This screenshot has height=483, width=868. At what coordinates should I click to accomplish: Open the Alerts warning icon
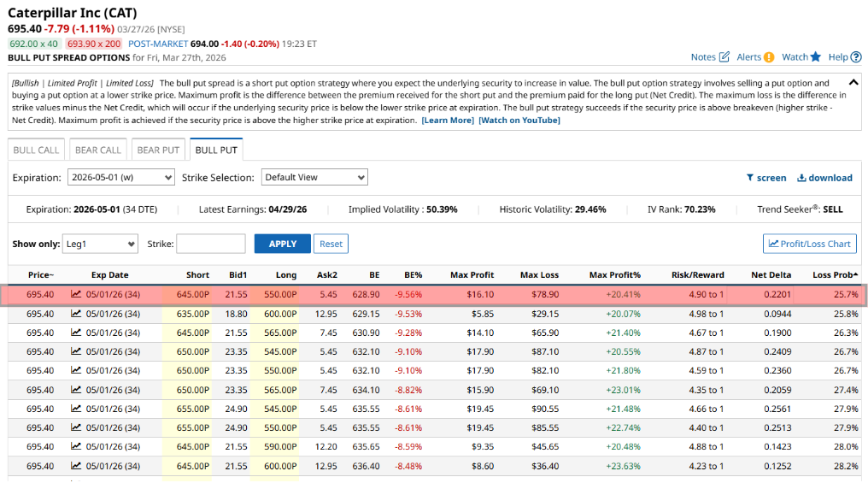pyautogui.click(x=769, y=57)
